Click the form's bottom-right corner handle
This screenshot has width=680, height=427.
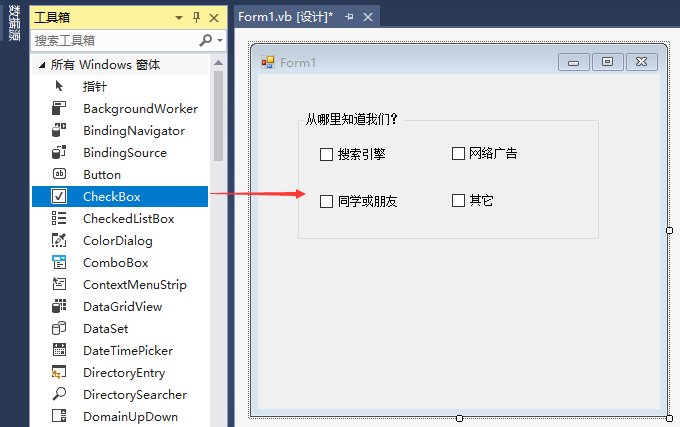pyautogui.click(x=670, y=418)
